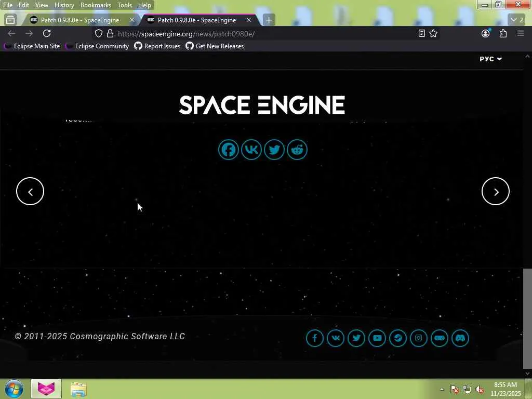This screenshot has height=399, width=532.
Task: Go to previous news article arrow
Action: coord(30,191)
